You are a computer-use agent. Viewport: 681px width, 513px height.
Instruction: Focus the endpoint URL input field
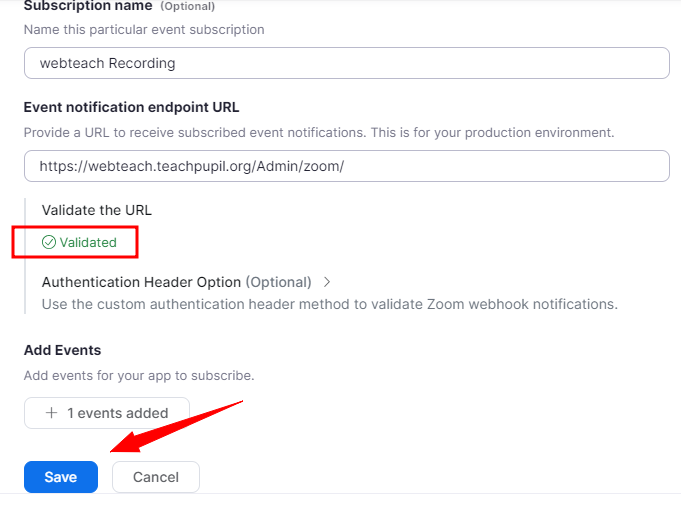point(346,166)
